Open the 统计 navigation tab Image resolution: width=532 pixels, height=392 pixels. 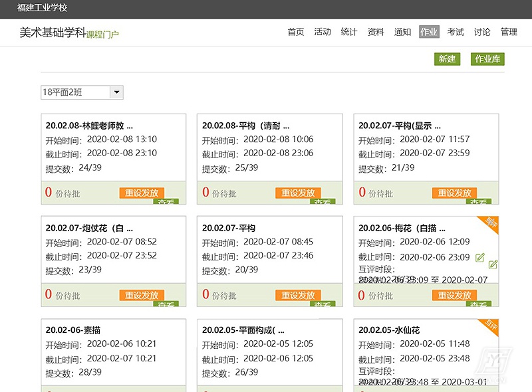point(349,32)
